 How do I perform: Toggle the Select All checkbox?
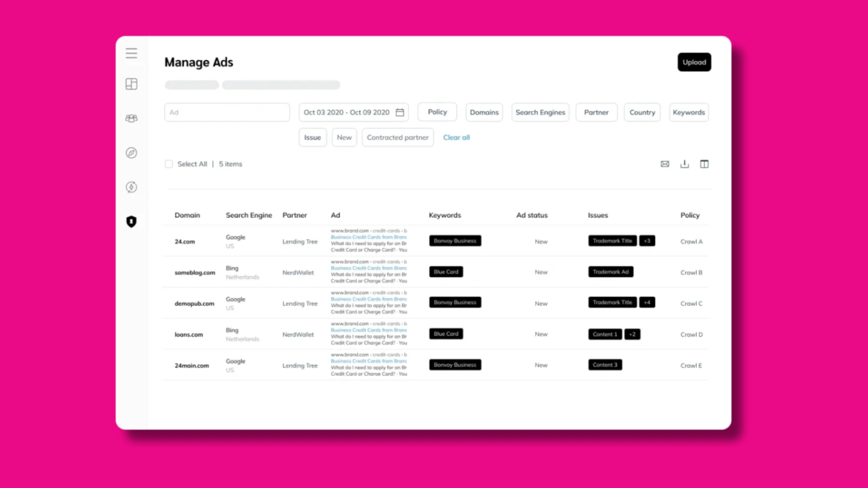[x=169, y=164]
